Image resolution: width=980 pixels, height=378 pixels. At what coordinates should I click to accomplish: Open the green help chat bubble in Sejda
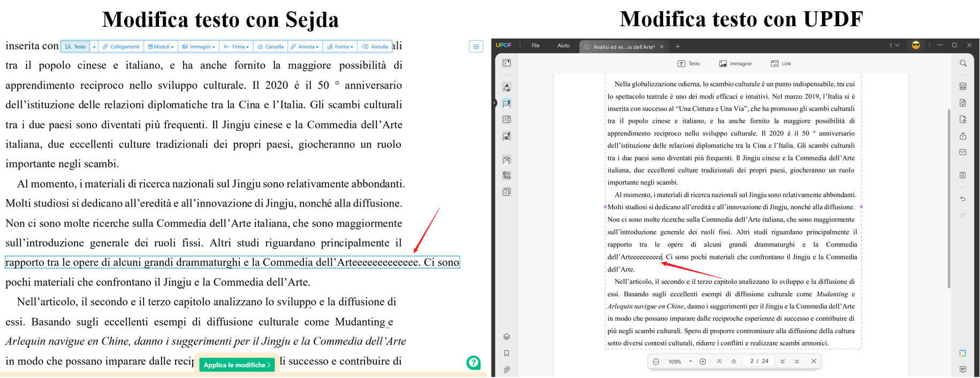(473, 362)
